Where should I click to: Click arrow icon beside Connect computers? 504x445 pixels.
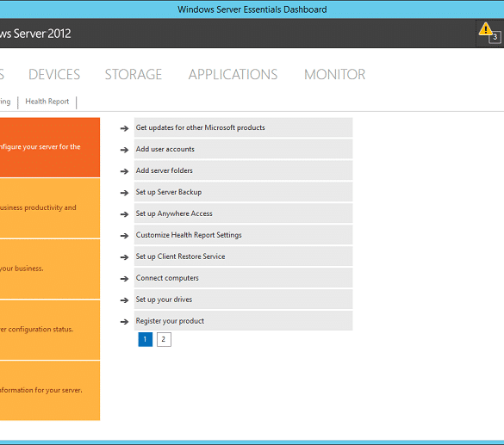[x=124, y=279]
